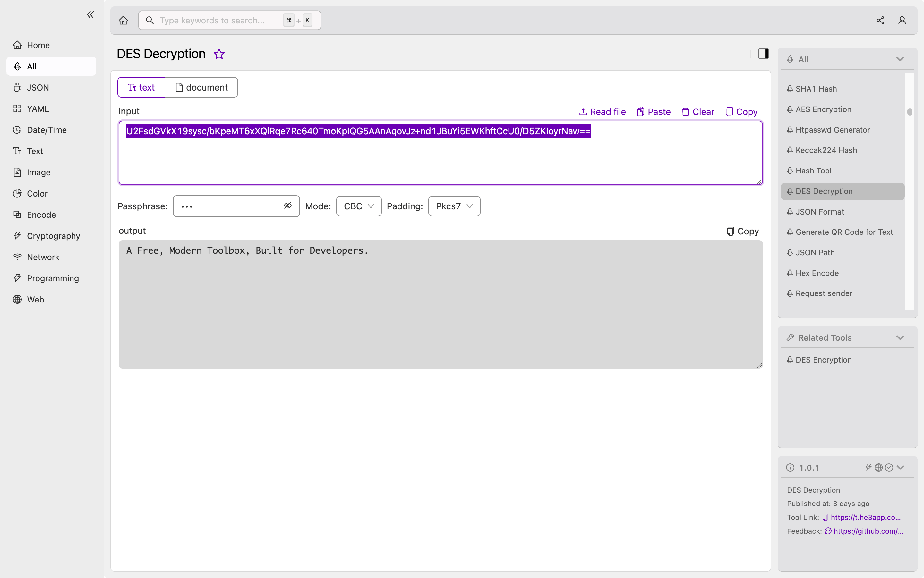
Task: Open Keccak224 Hash tool
Action: pos(843,150)
